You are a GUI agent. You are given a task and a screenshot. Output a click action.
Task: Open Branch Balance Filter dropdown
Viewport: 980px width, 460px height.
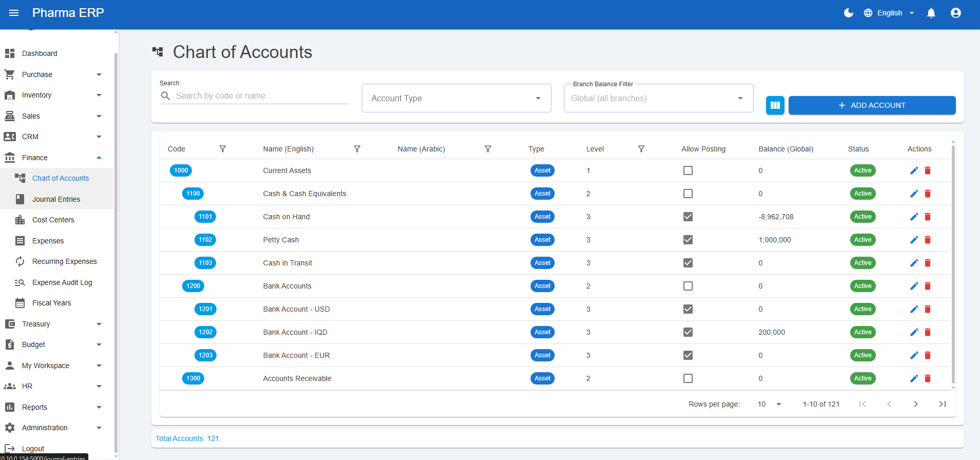point(659,98)
